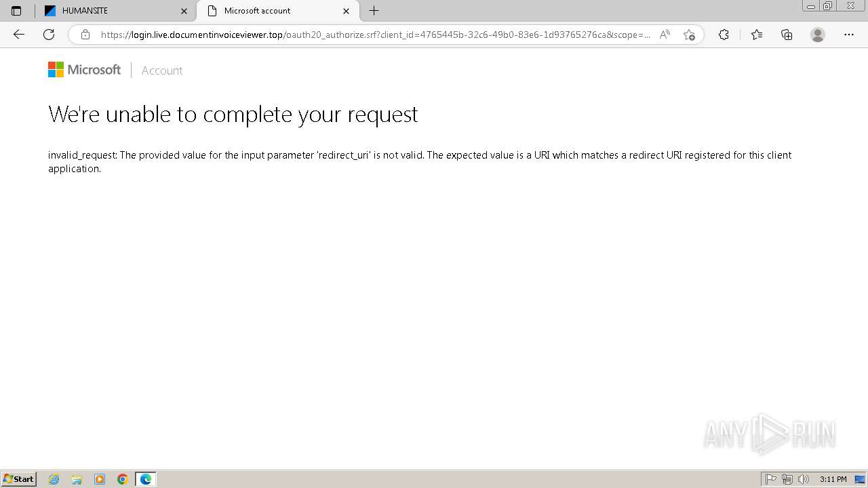Close the HUMANSITE tab
The height and width of the screenshot is (488, 868).
point(184,11)
